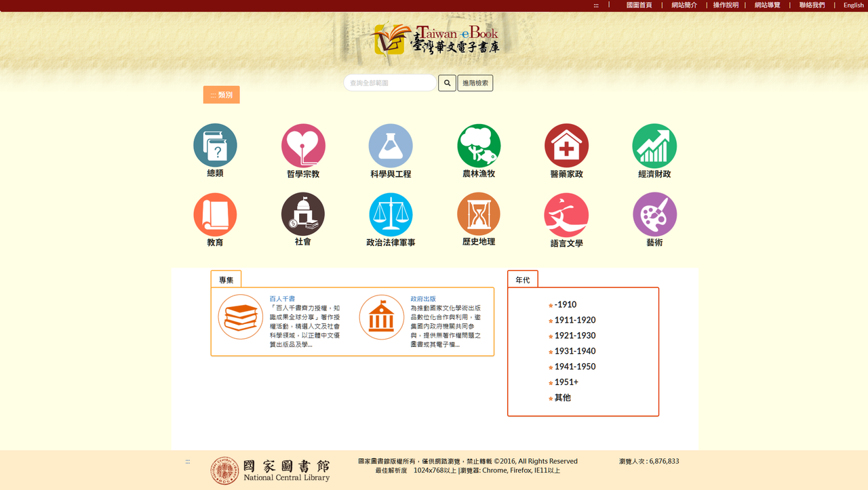Select the 專集 tab

(226, 280)
